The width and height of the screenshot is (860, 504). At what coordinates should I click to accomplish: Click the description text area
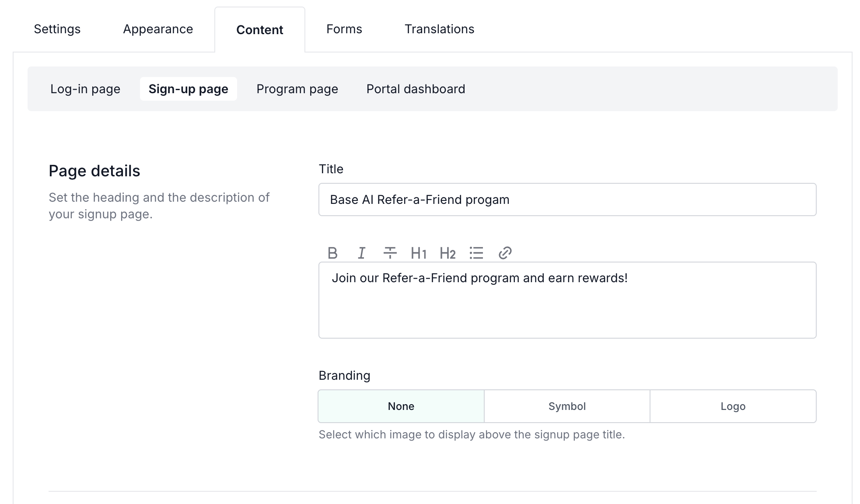click(x=567, y=306)
